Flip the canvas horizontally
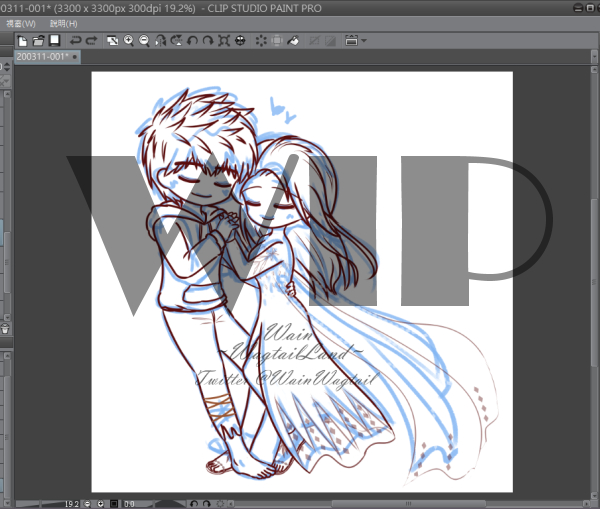600x509 pixels. [x=160, y=41]
